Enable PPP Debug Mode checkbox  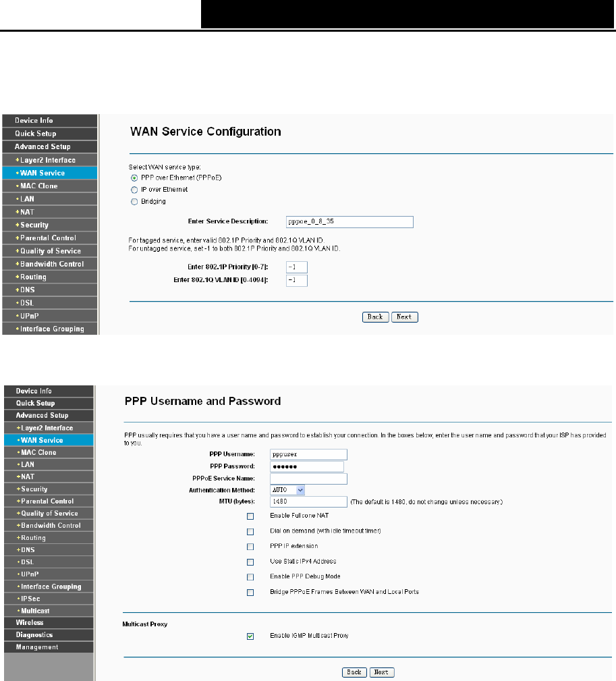pos(250,577)
